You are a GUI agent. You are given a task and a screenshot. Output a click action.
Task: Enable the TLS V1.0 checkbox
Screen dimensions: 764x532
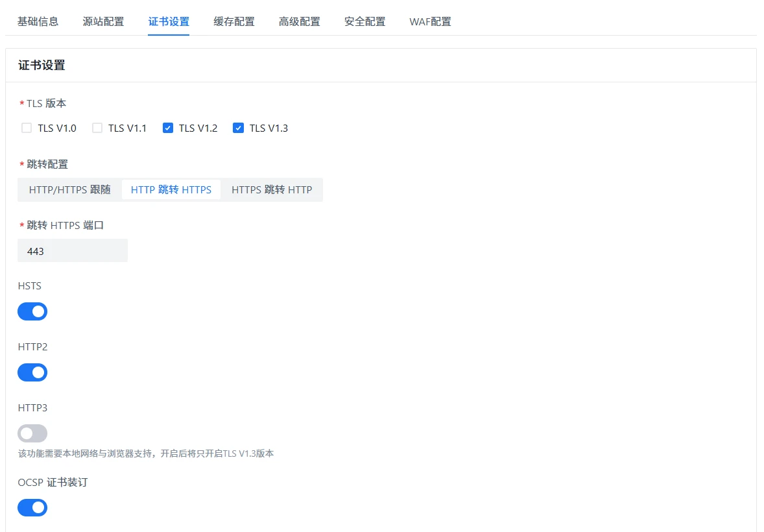pos(27,128)
